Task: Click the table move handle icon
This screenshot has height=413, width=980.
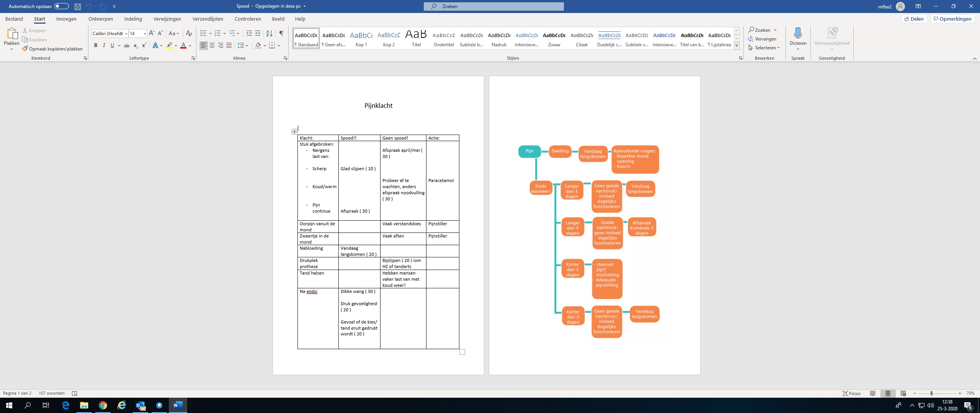Action: (294, 132)
